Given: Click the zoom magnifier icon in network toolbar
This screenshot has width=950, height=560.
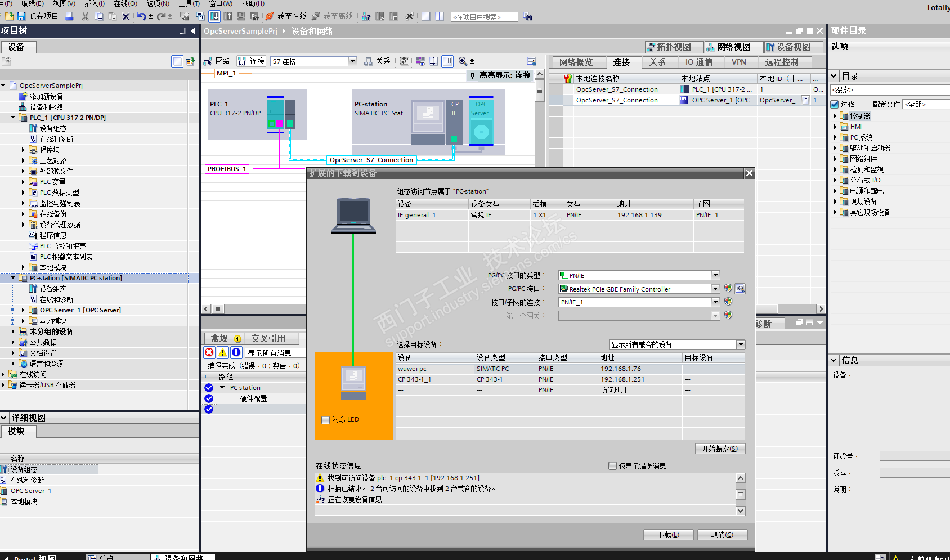Looking at the screenshot, I should tap(463, 61).
